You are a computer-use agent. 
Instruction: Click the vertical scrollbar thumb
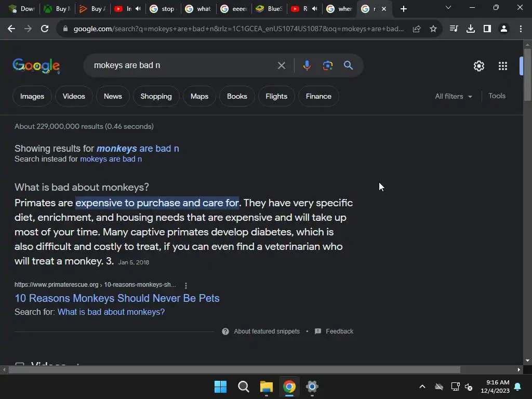pos(527,75)
